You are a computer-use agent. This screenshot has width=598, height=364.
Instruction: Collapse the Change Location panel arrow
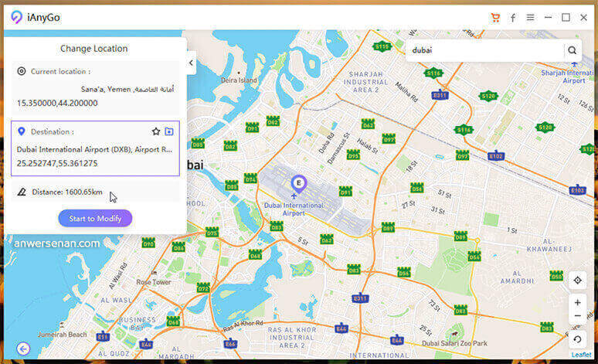191,63
